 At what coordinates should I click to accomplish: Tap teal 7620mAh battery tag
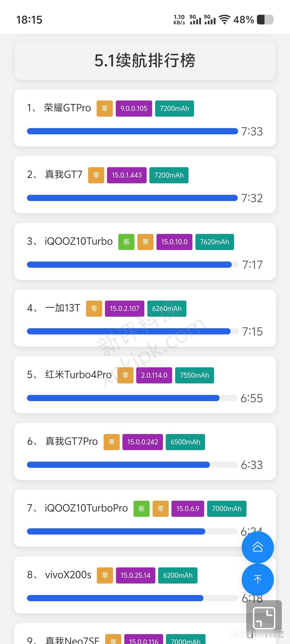tap(215, 242)
